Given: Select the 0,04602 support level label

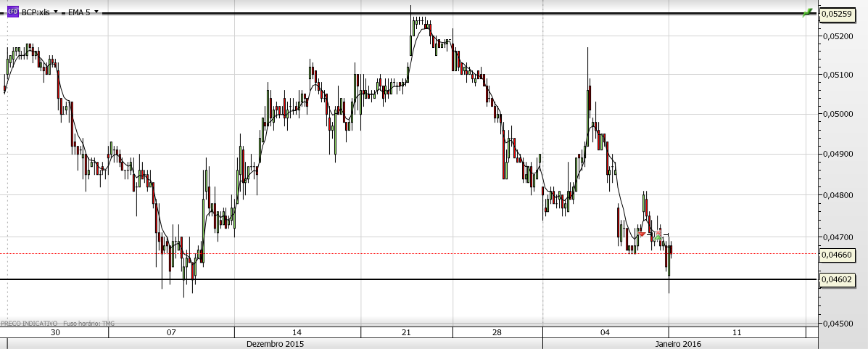Looking at the screenshot, I should click(x=837, y=280).
